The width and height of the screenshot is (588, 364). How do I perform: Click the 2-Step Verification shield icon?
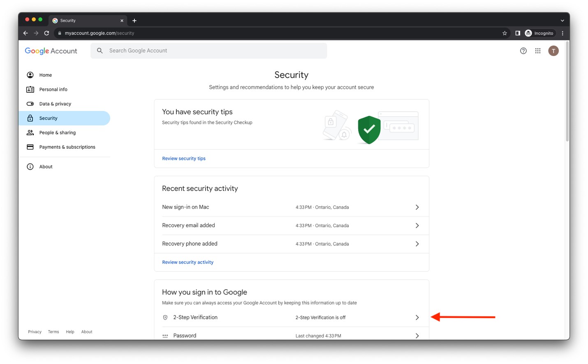tap(165, 318)
